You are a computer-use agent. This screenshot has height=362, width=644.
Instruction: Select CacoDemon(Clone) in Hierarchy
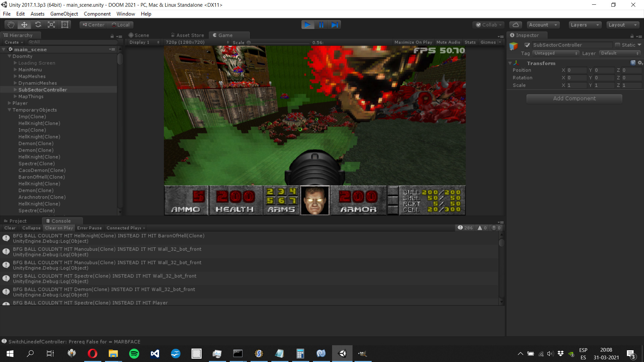click(x=42, y=170)
